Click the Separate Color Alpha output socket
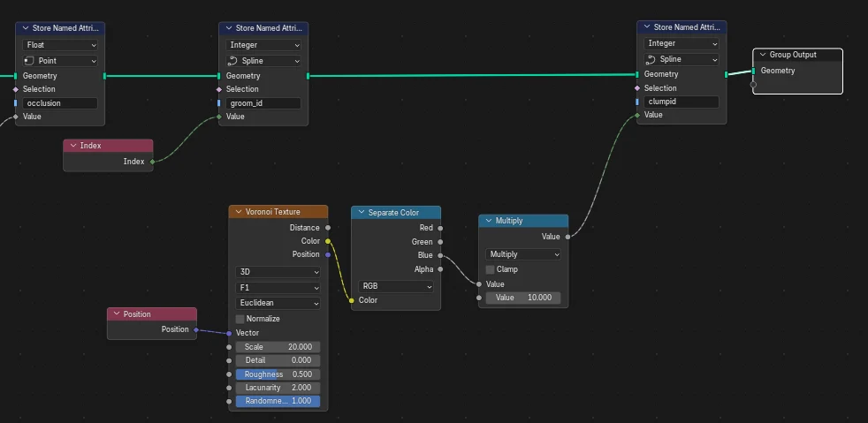 click(440, 269)
